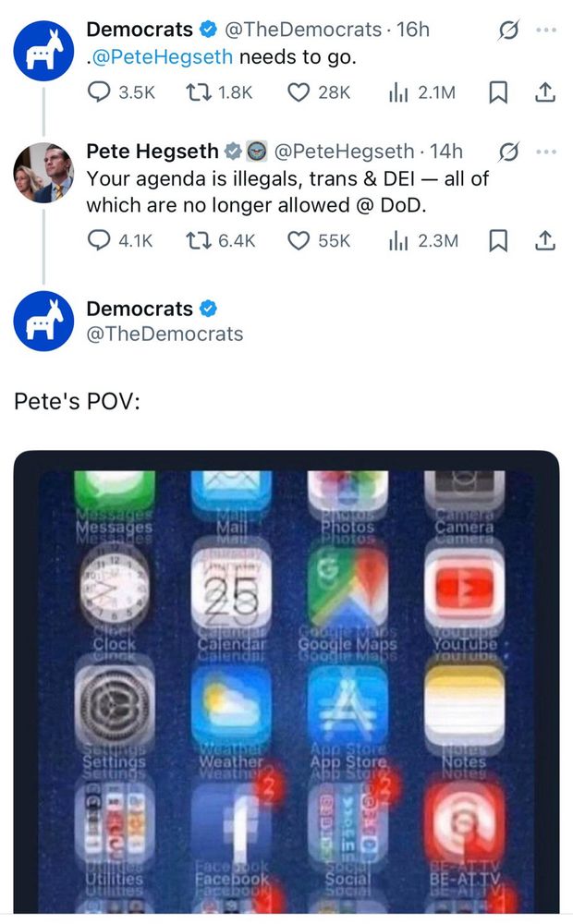Screen dimensions: 573x924
Task: Open the blurry home screen image
Action: pyautogui.click(x=286, y=683)
